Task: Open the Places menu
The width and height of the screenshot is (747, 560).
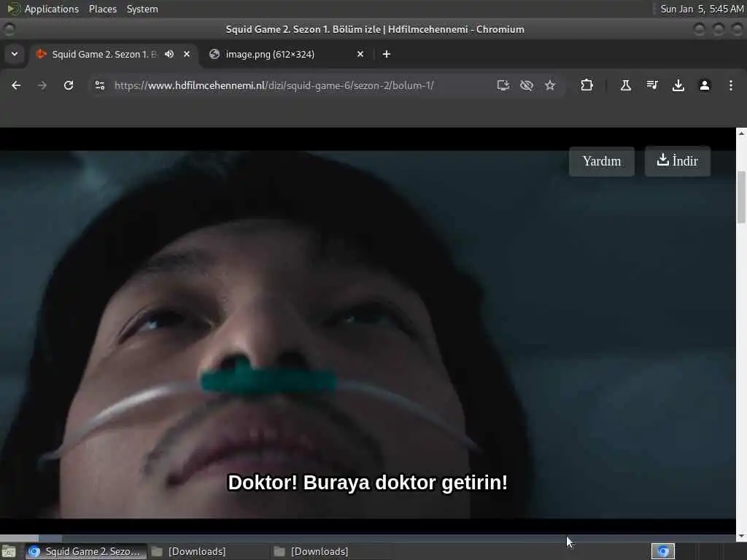Action: coord(102,9)
